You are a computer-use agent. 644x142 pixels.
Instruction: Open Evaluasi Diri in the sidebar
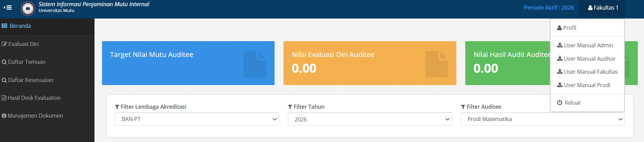tap(47, 44)
